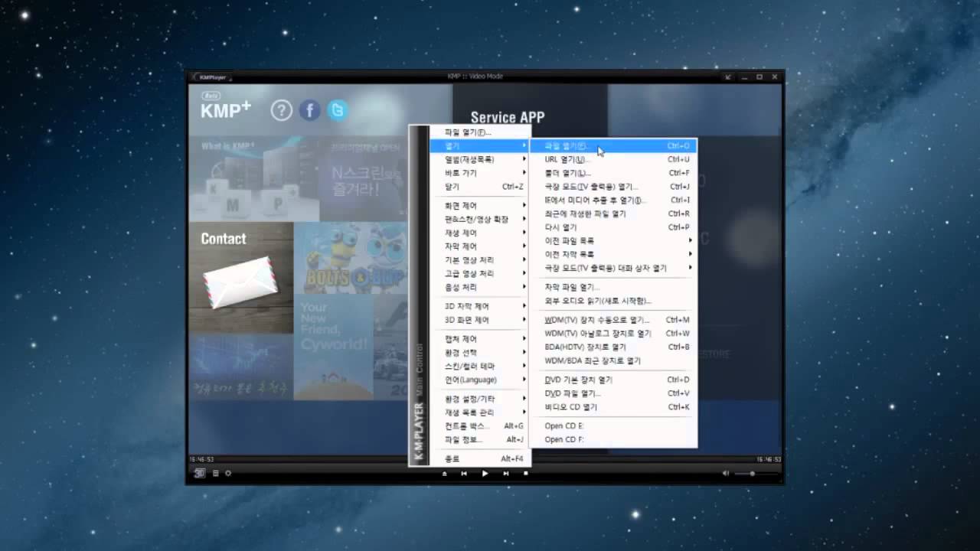This screenshot has height=551, width=980.
Task: Choose 종료 Alt+F4 to exit
Action: (479, 458)
